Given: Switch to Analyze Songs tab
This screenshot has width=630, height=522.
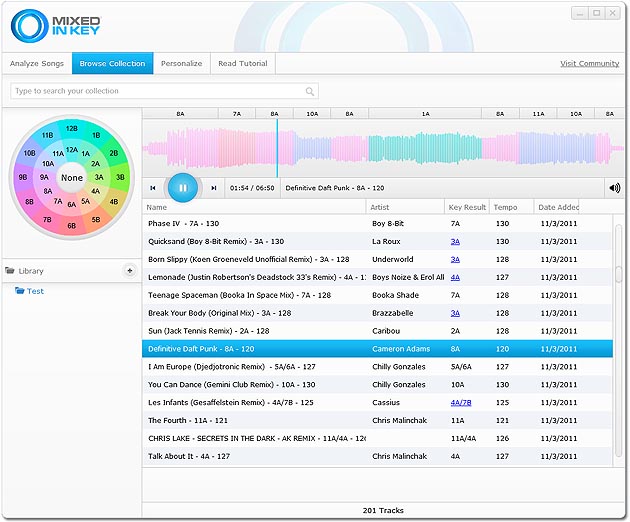Looking at the screenshot, I should click(x=37, y=63).
